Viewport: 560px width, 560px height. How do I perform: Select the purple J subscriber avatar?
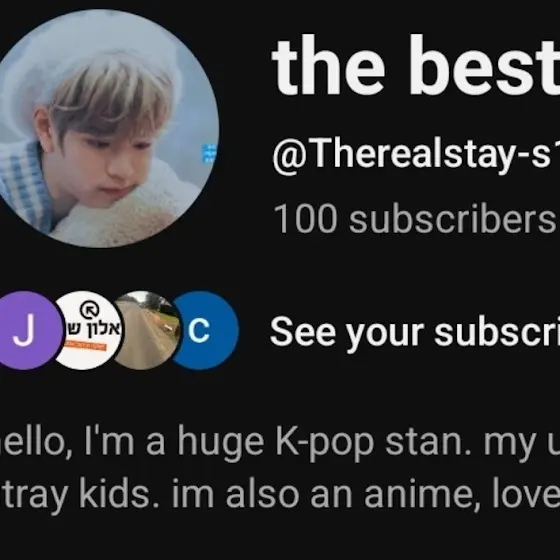click(29, 330)
